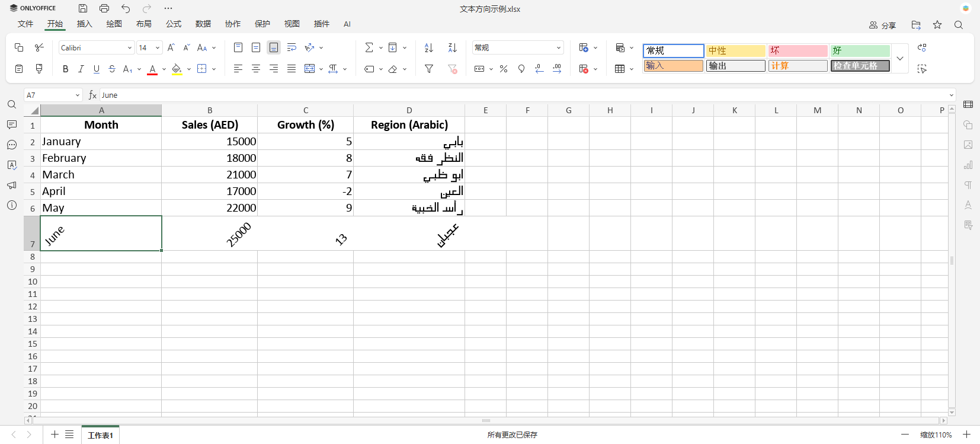The image size is (980, 444).
Task: Clear the applied filter
Action: coord(453,69)
